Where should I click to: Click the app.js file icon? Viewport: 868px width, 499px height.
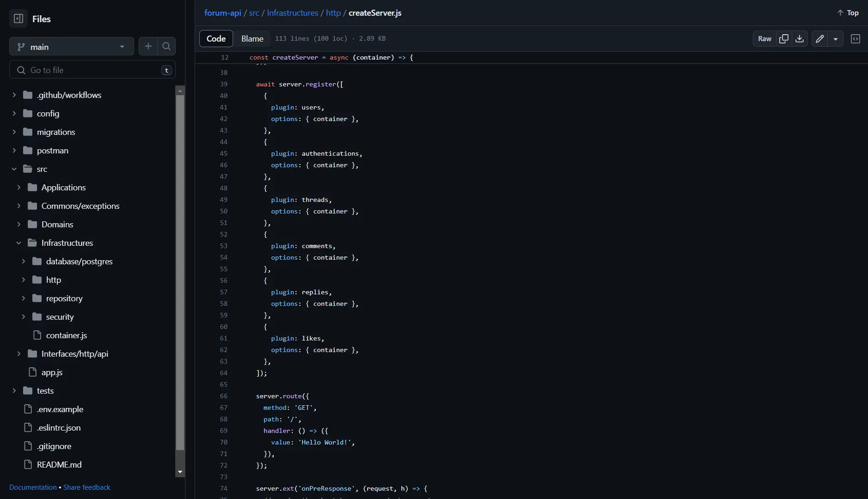[32, 372]
